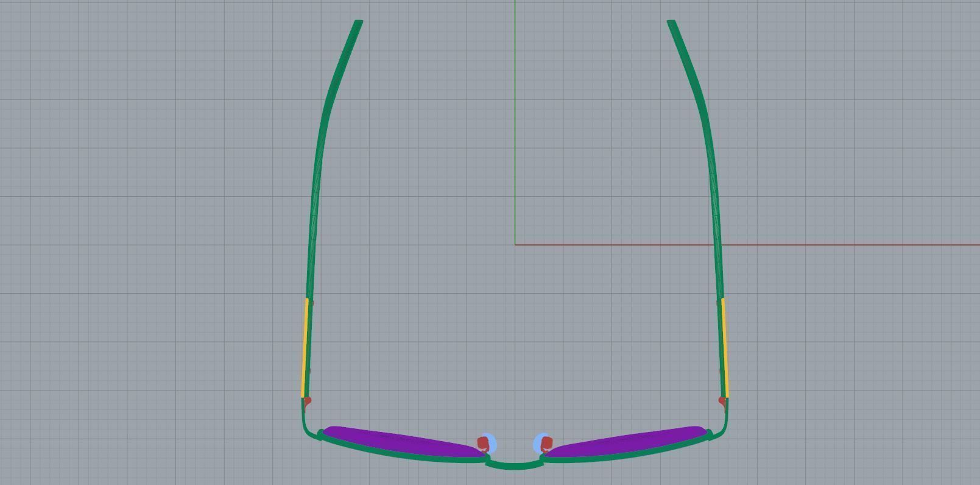The height and width of the screenshot is (485, 980).
Task: Click the green Y-axis line
Action: click(515, 122)
